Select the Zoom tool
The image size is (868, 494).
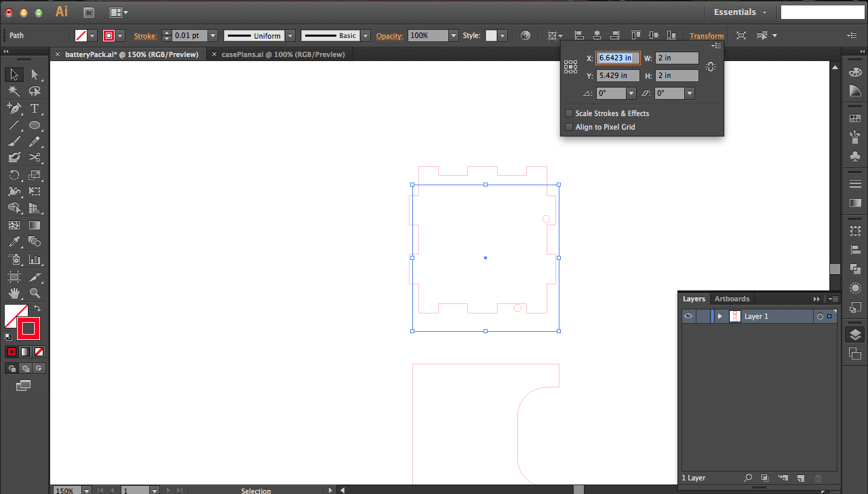[35, 293]
